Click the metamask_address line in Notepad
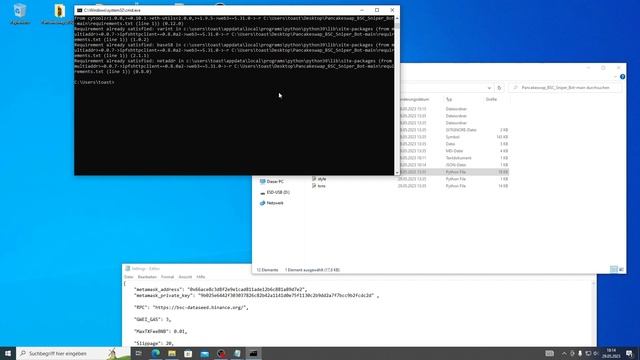Image resolution: width=640 pixels, height=360 pixels. [x=220, y=289]
